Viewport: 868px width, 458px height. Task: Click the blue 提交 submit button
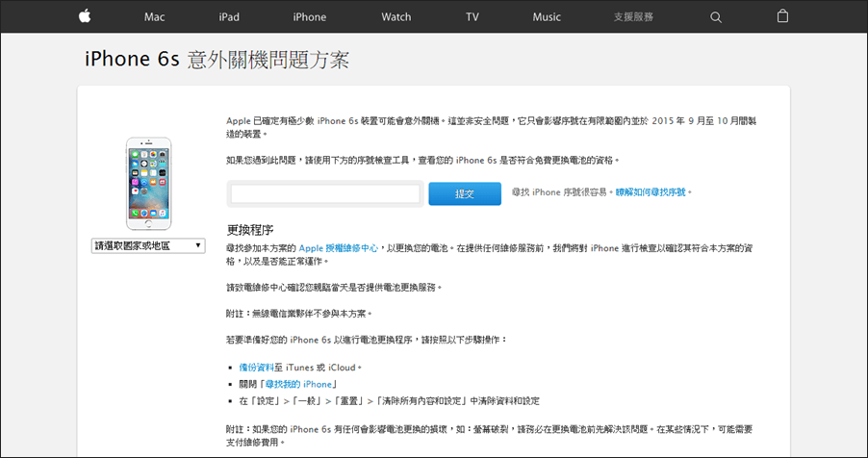[x=465, y=193]
